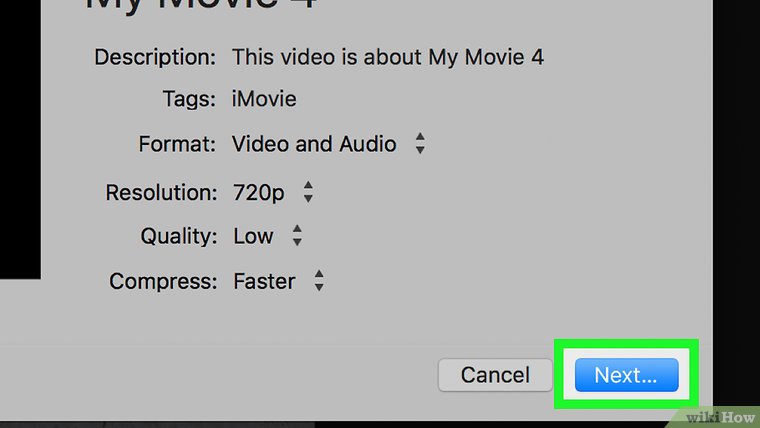Screen dimensions: 760x428
Task: Click the description text about My Movie 4
Action: pyautogui.click(x=387, y=56)
